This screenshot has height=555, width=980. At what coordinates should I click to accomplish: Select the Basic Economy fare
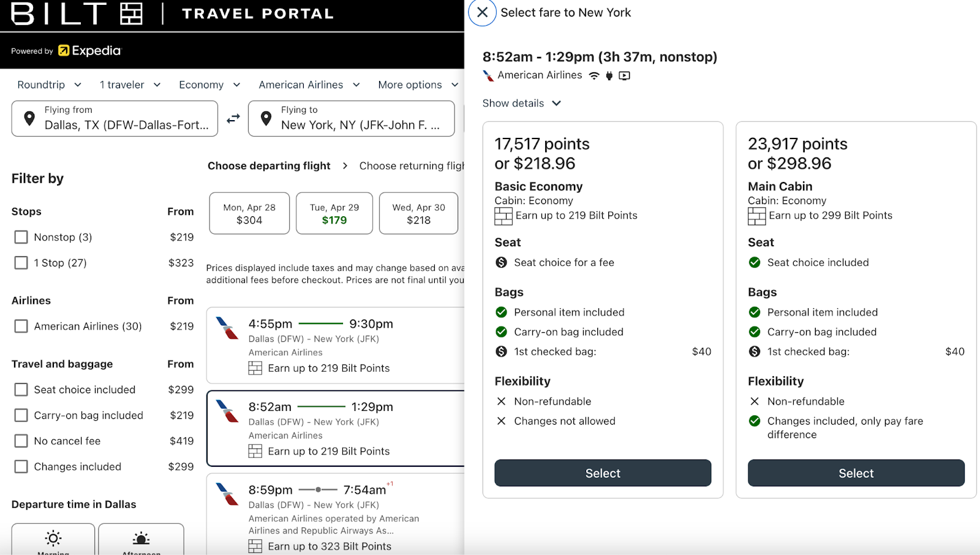coord(603,473)
